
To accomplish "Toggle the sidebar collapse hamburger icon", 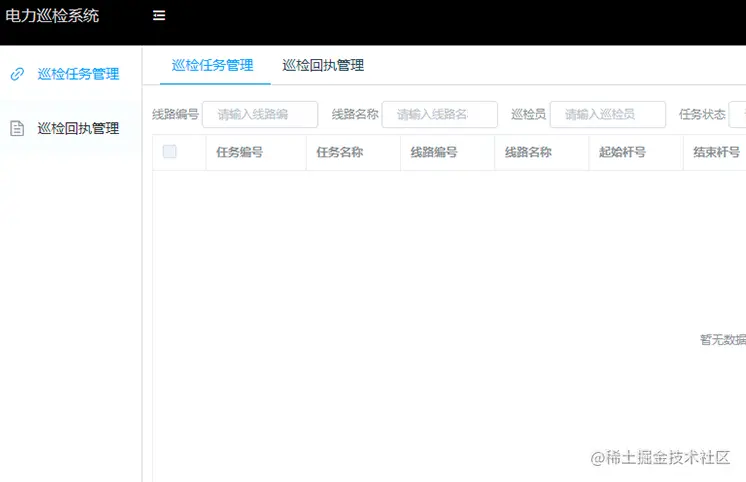I will [x=159, y=16].
